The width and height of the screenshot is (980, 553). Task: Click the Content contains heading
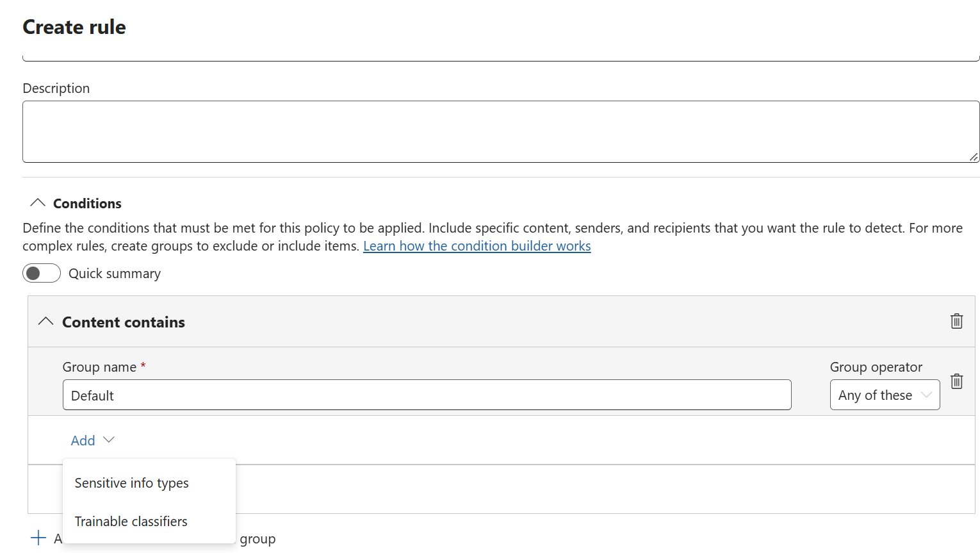pyautogui.click(x=124, y=322)
